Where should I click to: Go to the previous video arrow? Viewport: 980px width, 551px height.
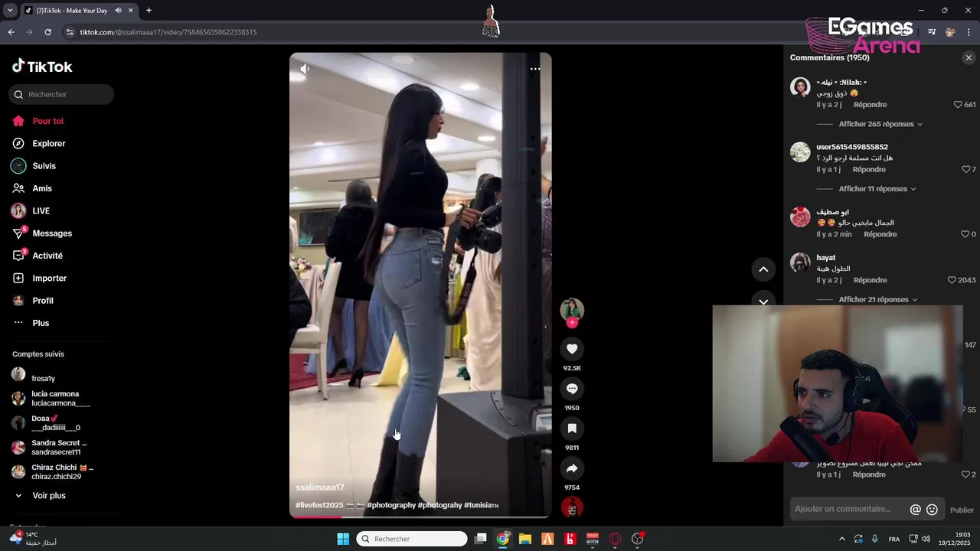[x=763, y=269]
